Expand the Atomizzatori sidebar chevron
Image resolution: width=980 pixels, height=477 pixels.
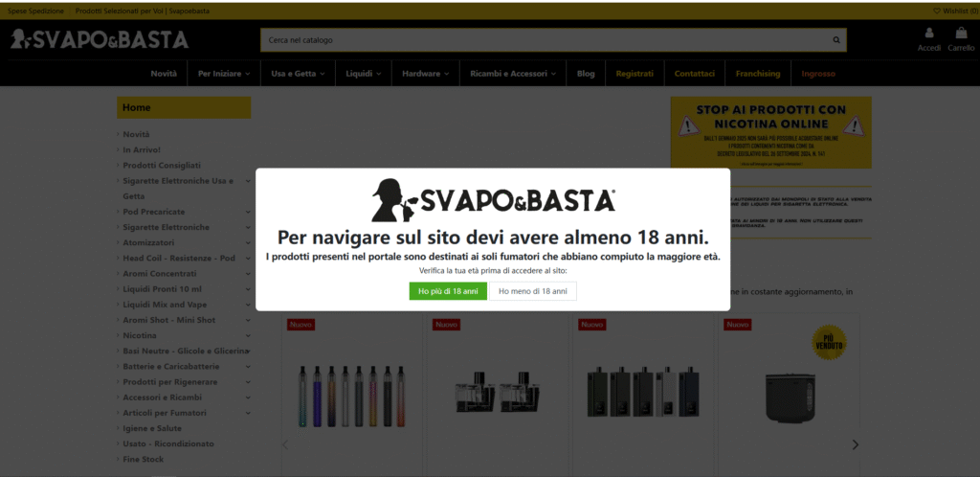(x=248, y=243)
